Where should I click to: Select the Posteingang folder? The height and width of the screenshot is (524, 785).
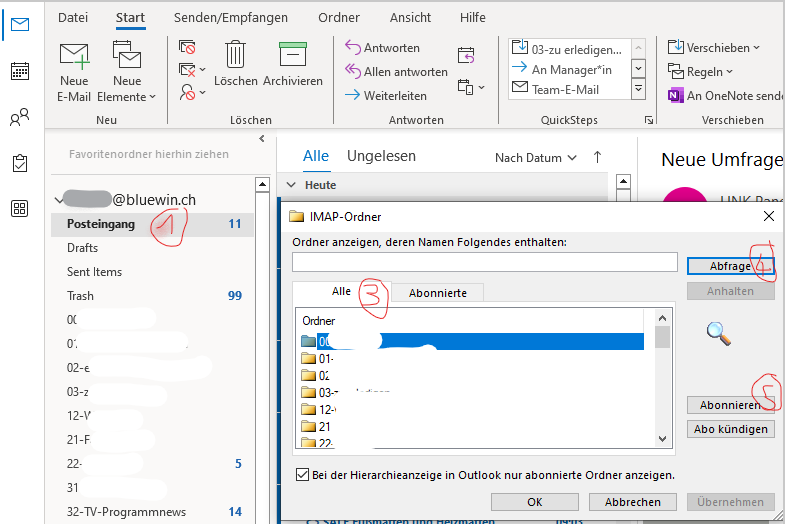click(101, 224)
